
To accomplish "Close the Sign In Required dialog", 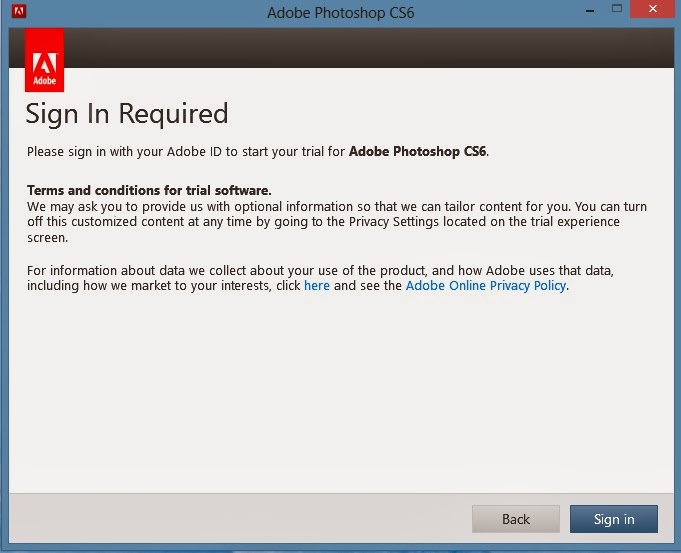I will click(x=650, y=12).
